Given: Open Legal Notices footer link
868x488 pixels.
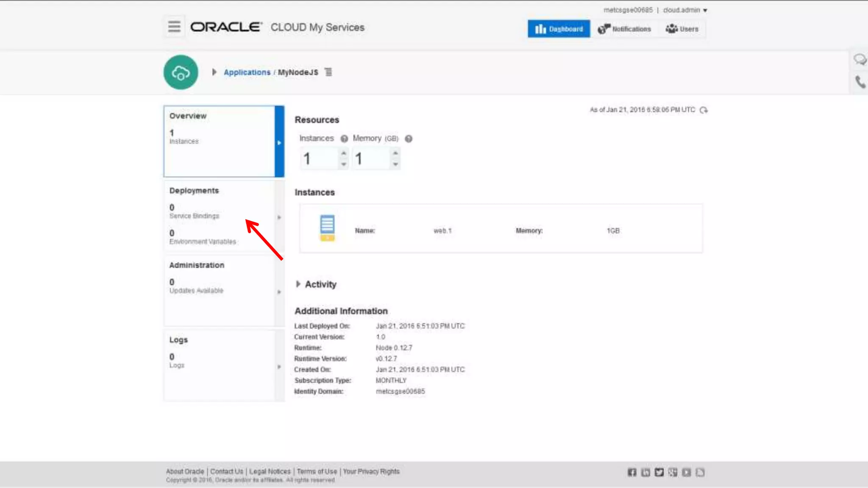Looking at the screenshot, I should (x=270, y=471).
